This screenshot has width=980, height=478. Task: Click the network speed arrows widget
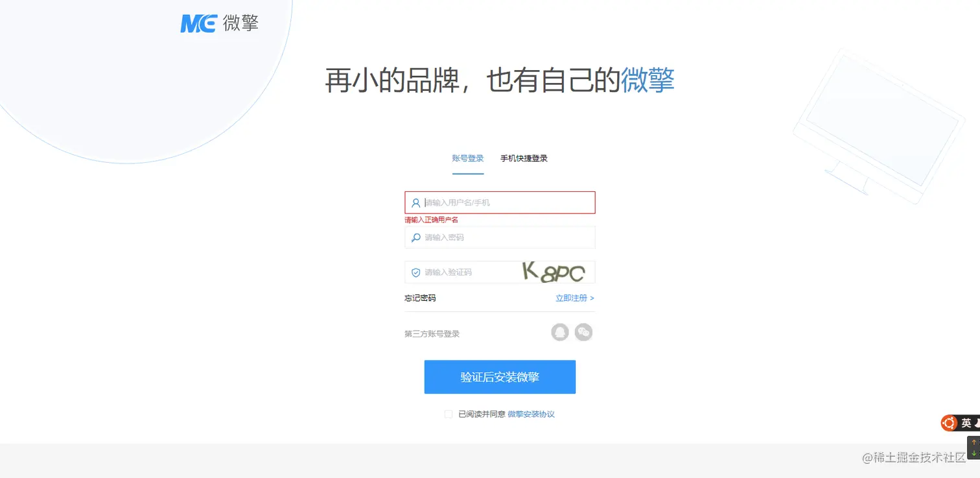[x=974, y=448]
